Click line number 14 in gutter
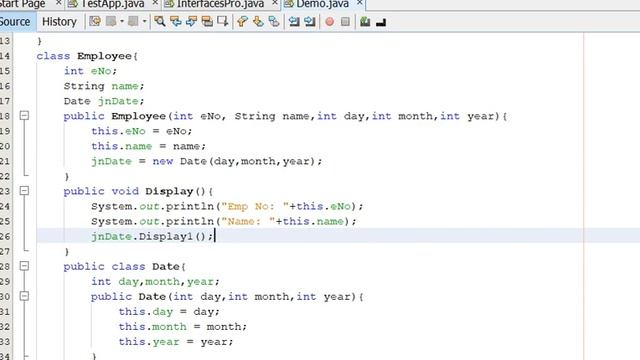640x360 pixels. coord(5,56)
